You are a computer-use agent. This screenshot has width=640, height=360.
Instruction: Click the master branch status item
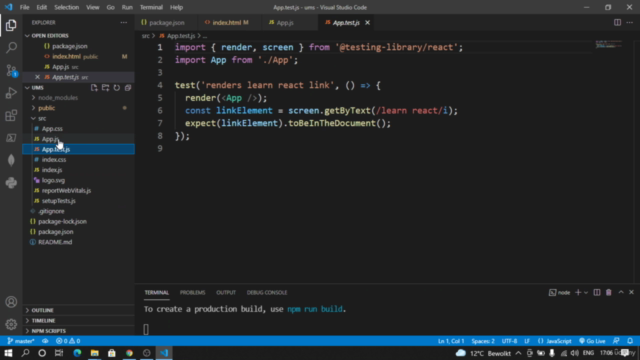(21, 341)
